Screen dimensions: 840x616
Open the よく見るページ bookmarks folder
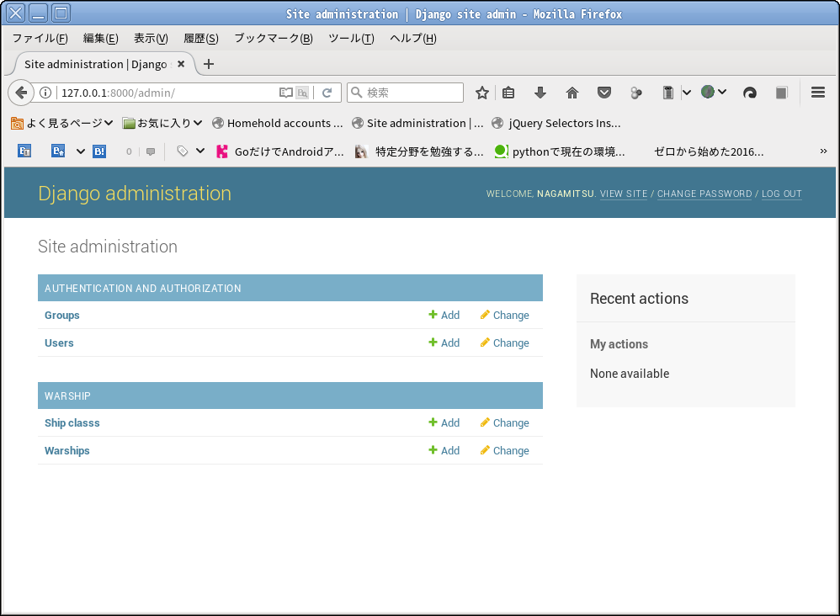pos(62,123)
